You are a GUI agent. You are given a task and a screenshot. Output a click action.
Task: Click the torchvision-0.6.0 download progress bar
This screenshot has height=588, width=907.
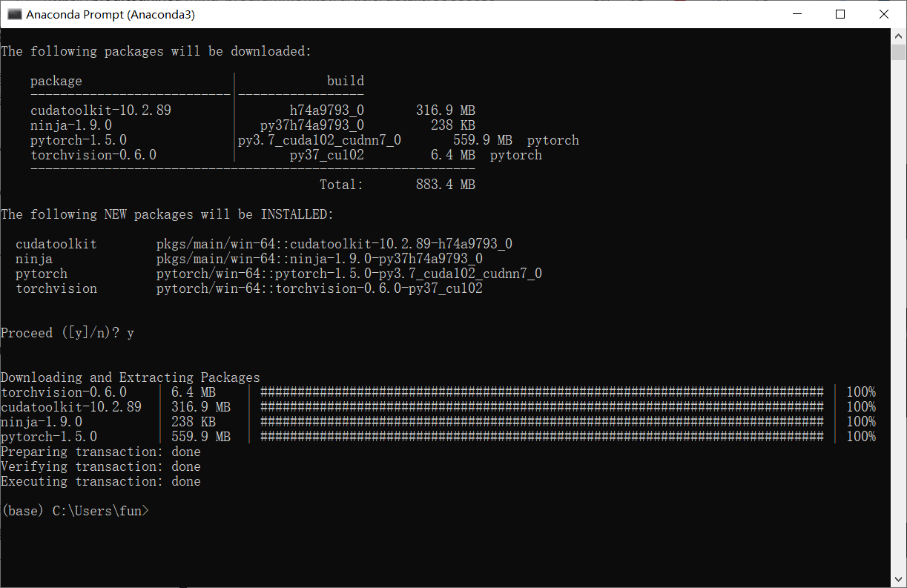pos(542,392)
